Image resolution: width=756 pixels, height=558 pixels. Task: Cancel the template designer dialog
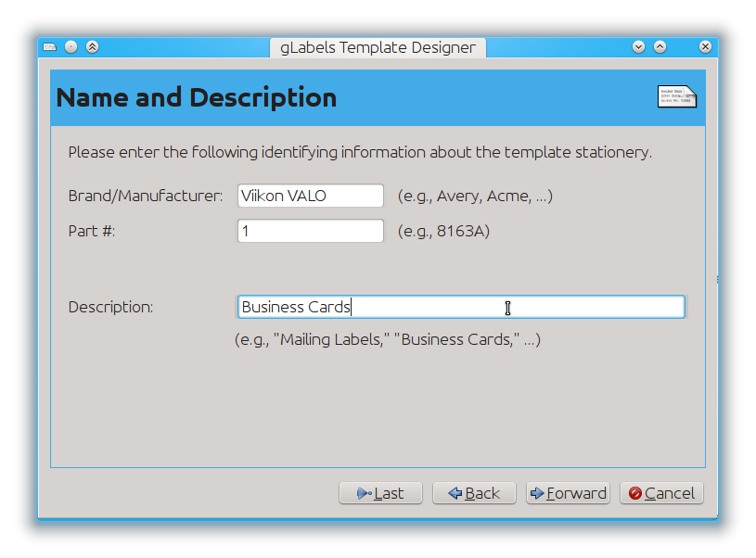661,493
